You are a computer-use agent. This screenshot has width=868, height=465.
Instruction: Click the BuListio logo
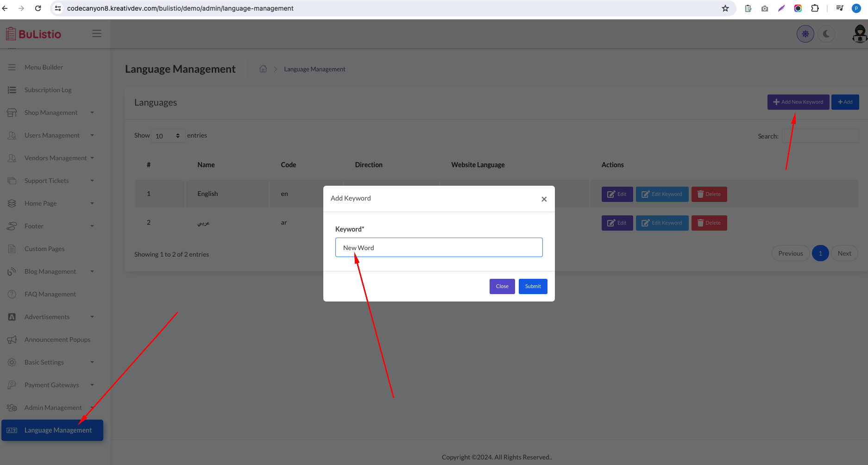point(34,34)
